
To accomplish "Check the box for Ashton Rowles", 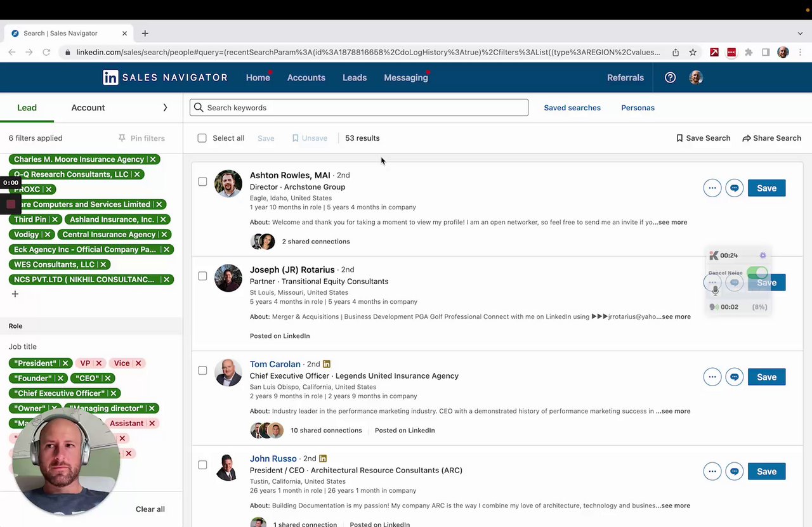I will (202, 182).
